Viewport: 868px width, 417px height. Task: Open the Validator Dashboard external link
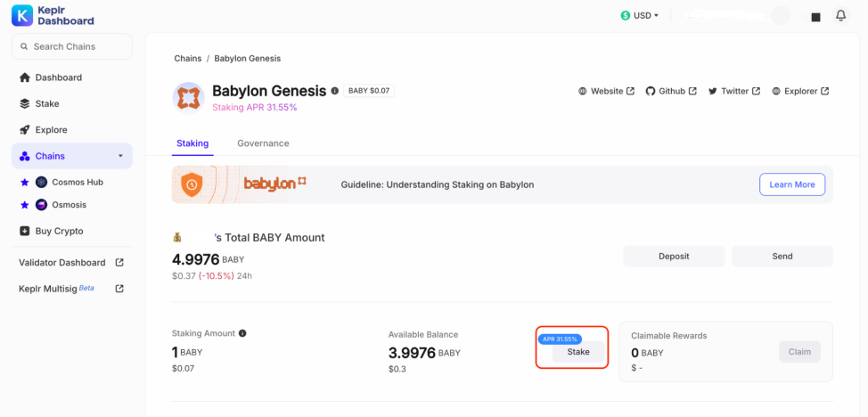[x=72, y=263]
